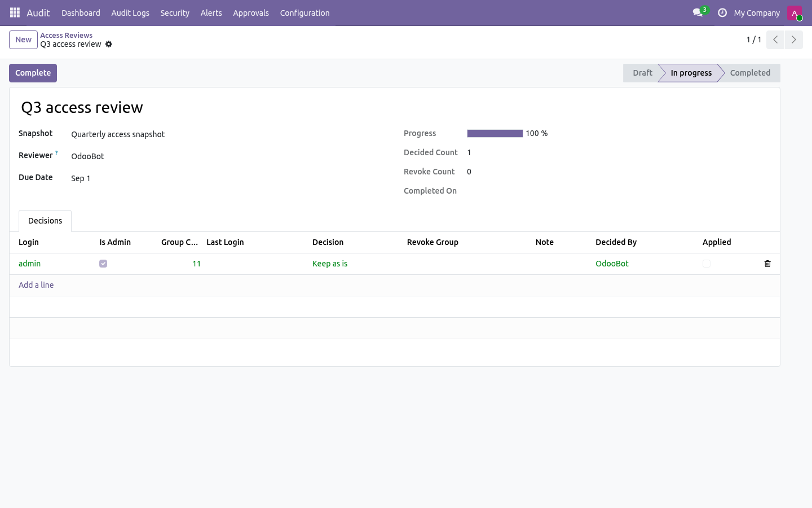This screenshot has width=812, height=508.
Task: Edit the Q3 access review title field
Action: 395,107
